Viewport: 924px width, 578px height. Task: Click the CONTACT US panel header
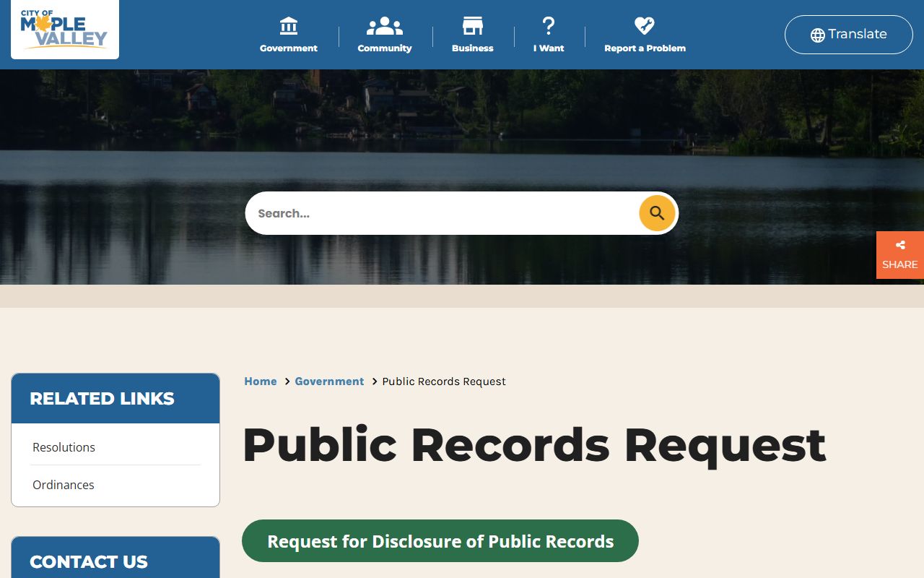coord(115,557)
